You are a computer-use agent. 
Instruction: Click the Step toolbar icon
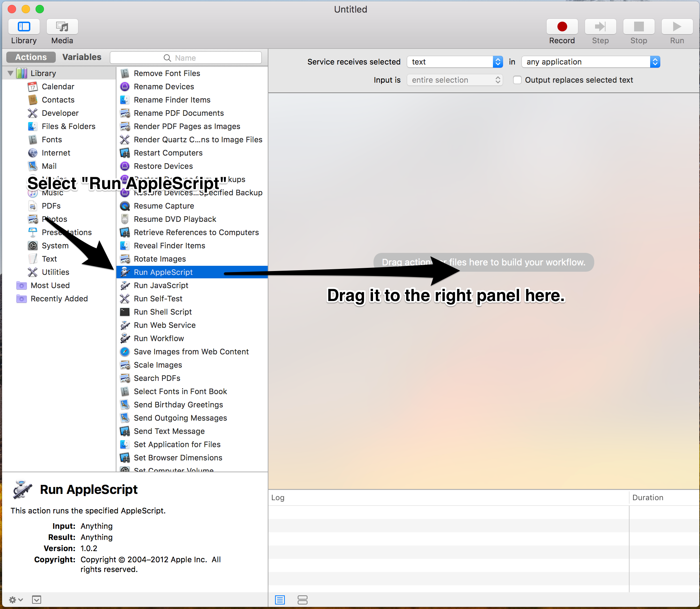tap(600, 27)
